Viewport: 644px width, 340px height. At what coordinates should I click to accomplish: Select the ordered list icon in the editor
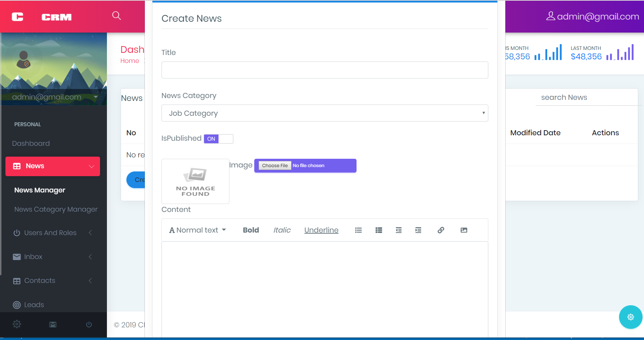(x=378, y=230)
